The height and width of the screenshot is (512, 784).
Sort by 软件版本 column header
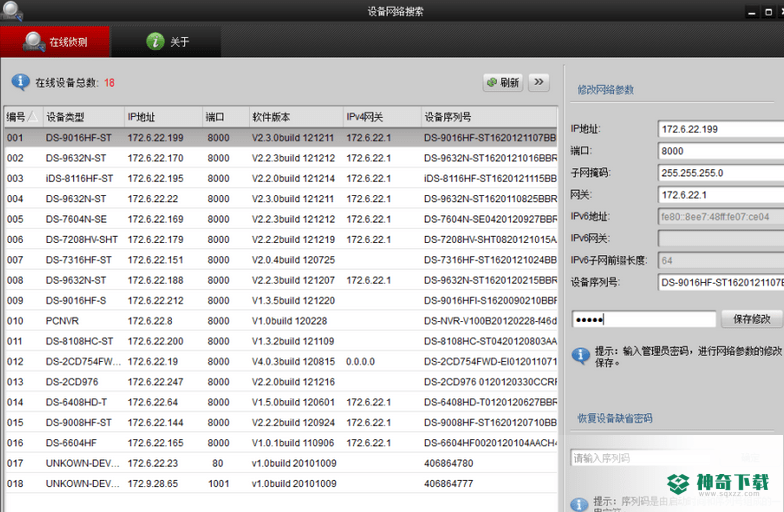296,117
